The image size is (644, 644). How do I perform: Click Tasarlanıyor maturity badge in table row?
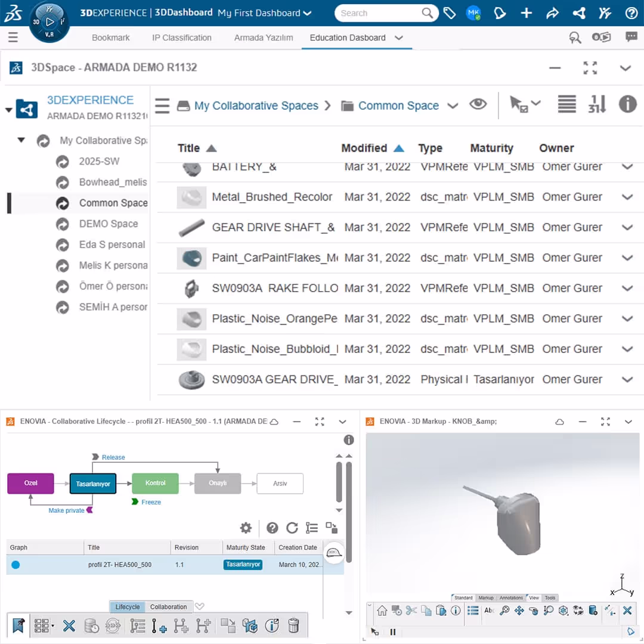[243, 565]
